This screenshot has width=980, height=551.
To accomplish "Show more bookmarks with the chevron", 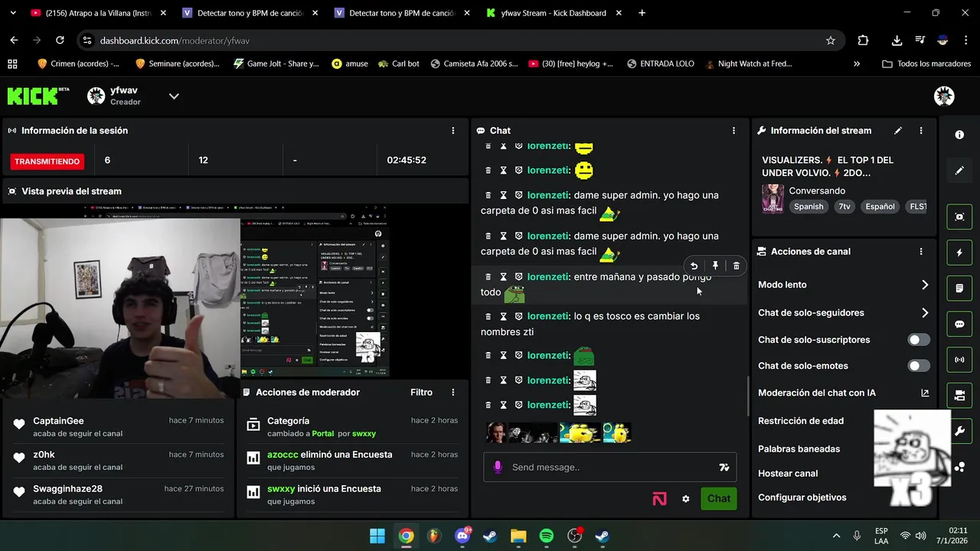I will tap(857, 64).
